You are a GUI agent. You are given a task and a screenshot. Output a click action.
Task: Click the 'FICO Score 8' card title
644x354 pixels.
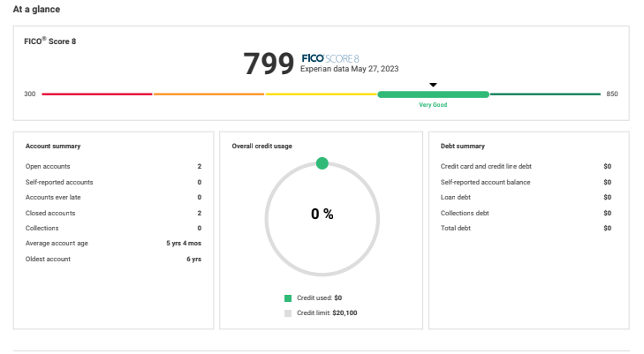(x=49, y=41)
